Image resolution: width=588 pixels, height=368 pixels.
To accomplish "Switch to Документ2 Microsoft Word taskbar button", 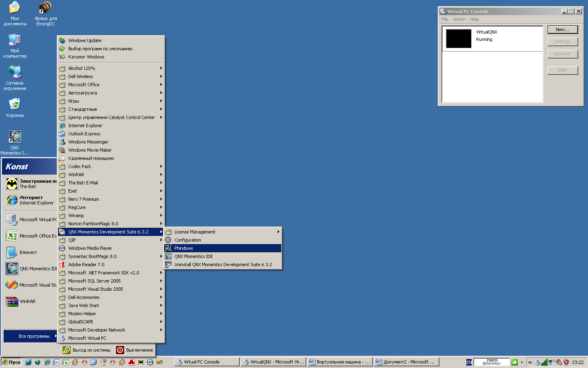I will tap(407, 362).
